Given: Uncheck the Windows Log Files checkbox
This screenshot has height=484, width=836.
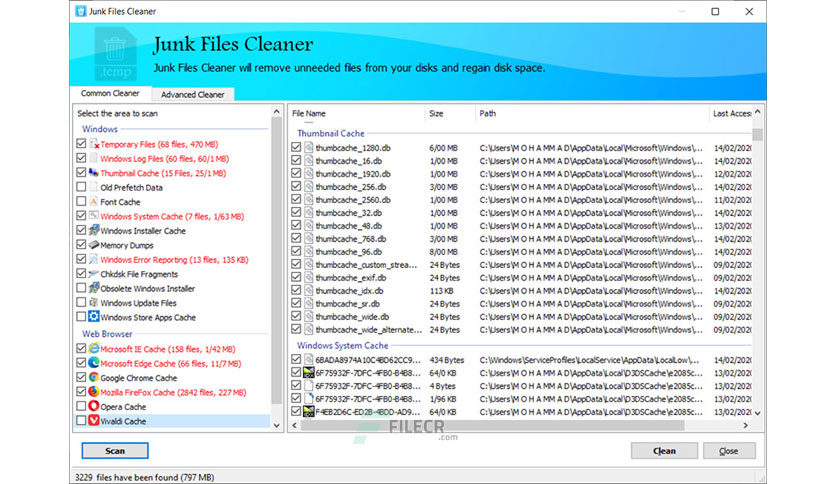Looking at the screenshot, I should [x=81, y=158].
